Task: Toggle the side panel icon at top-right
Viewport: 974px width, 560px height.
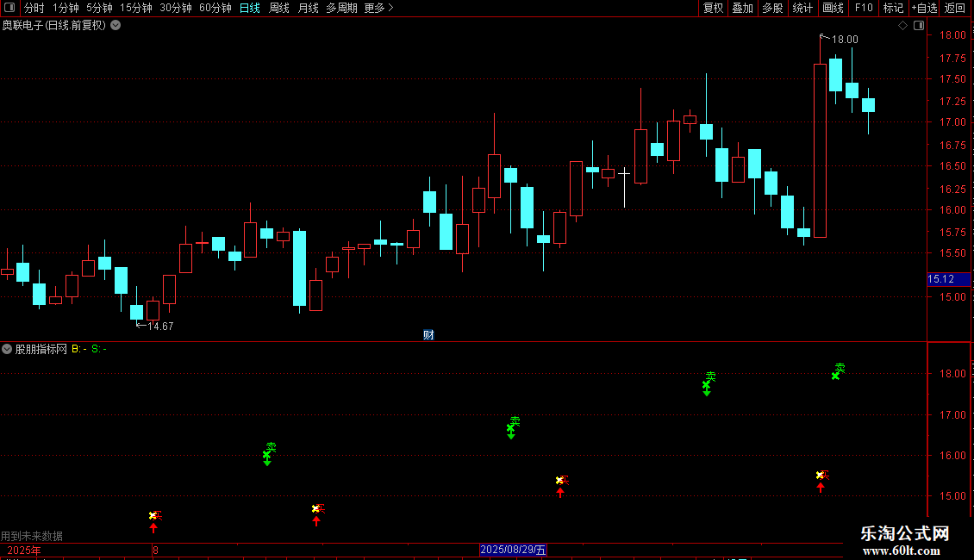Action: pos(919,26)
